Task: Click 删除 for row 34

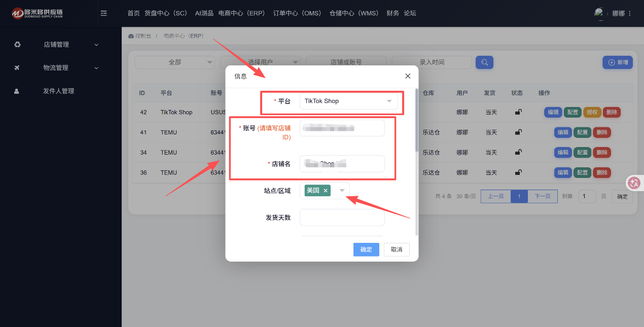Action: pyautogui.click(x=602, y=152)
